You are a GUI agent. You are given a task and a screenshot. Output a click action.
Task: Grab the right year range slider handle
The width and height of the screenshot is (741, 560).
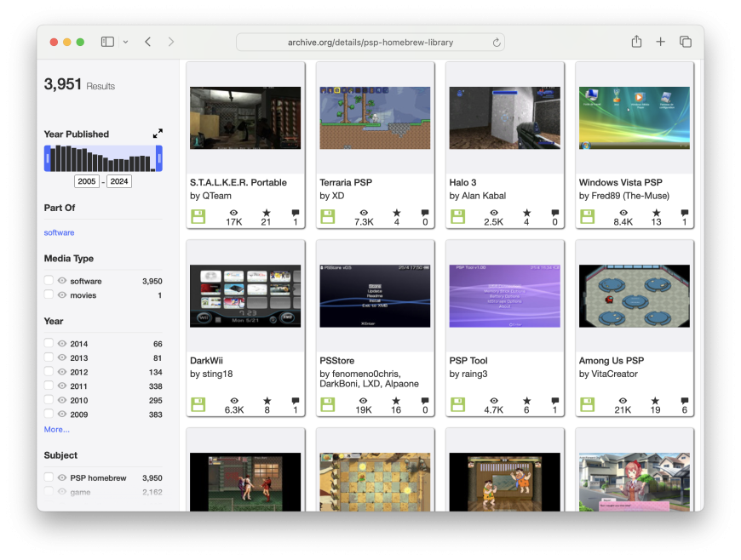tap(159, 158)
